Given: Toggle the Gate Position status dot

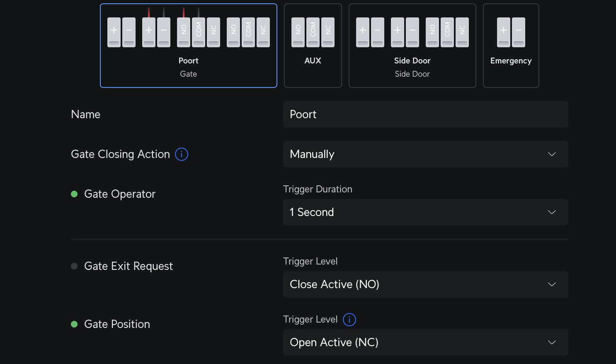Looking at the screenshot, I should point(75,324).
